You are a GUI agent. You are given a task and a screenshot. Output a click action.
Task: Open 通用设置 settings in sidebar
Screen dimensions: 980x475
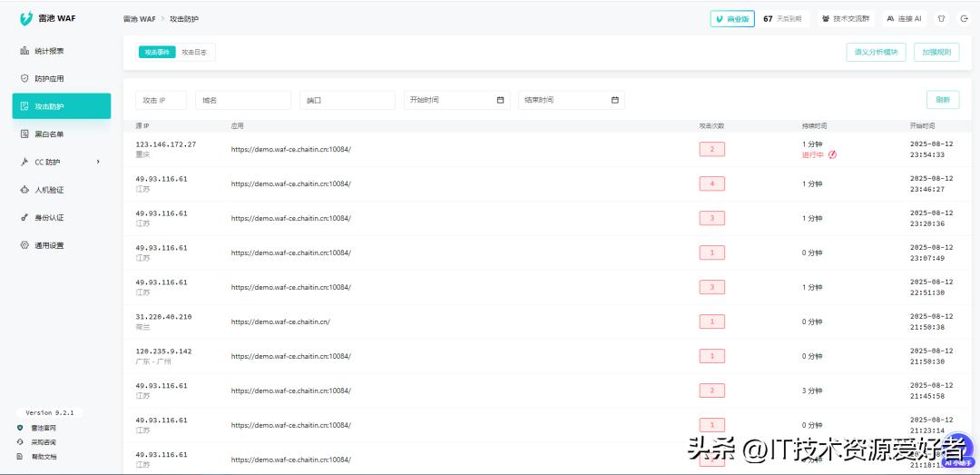(49, 245)
